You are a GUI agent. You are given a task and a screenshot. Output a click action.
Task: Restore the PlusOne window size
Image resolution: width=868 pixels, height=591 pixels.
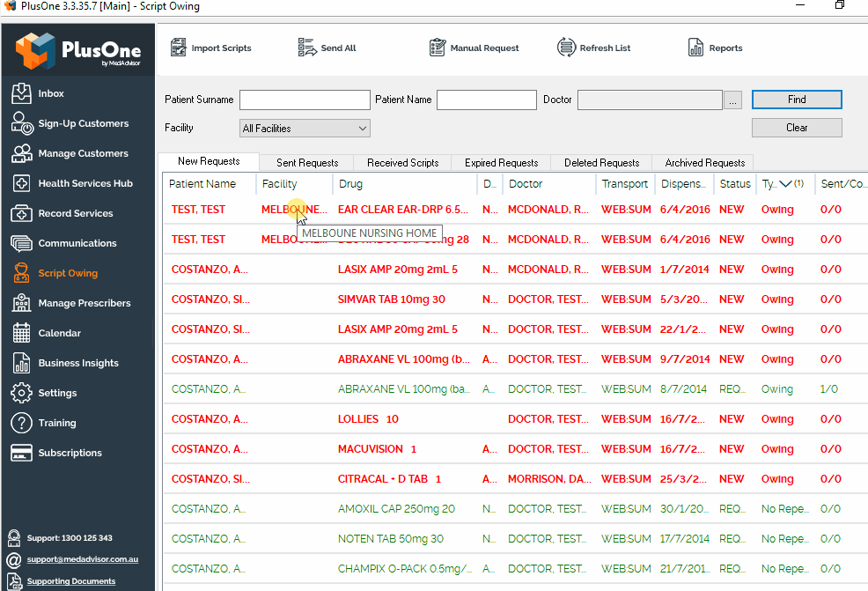tap(840, 5)
